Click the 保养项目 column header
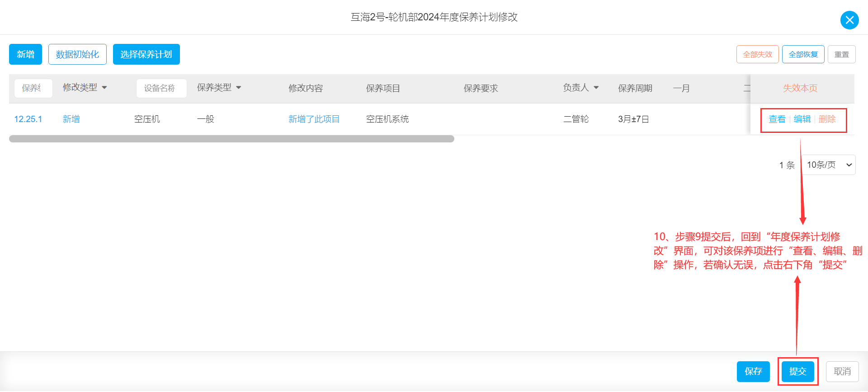This screenshot has height=392, width=868. click(x=383, y=88)
